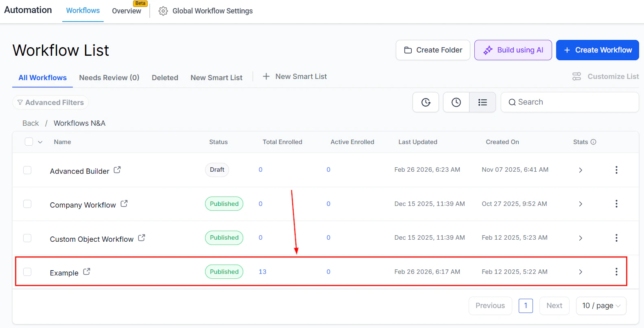
Task: Open the Example workflow name
Action: pos(64,273)
